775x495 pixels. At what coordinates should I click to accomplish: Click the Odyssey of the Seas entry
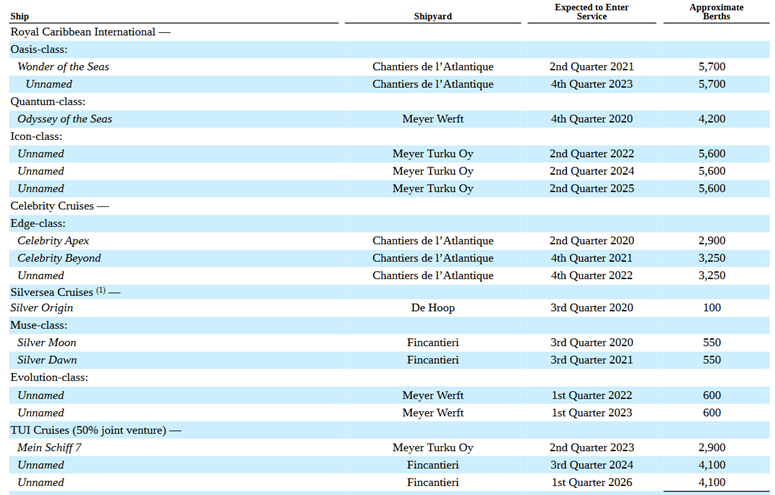tap(64, 119)
